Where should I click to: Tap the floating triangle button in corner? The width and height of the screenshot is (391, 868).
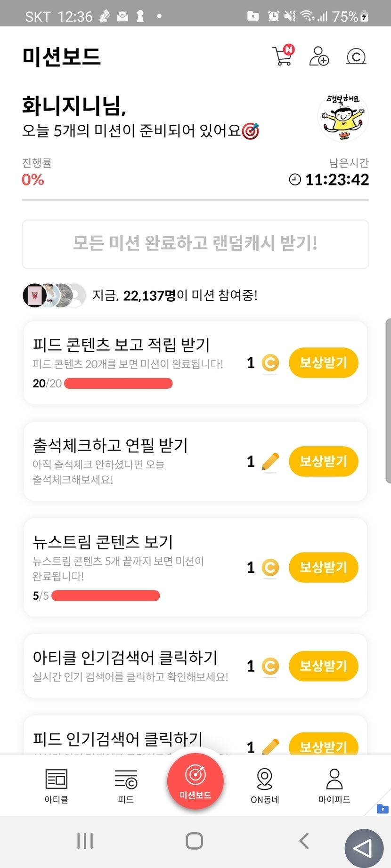click(x=364, y=848)
